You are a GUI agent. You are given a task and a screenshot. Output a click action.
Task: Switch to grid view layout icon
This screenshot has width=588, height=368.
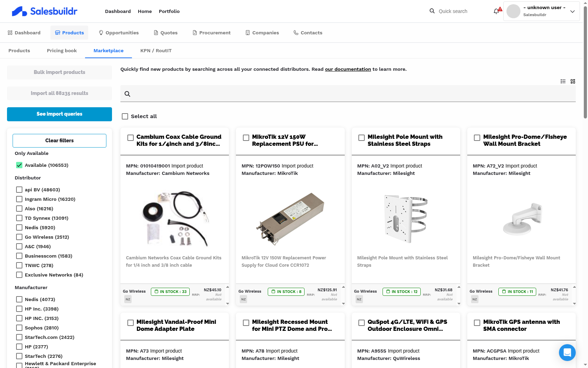(573, 81)
